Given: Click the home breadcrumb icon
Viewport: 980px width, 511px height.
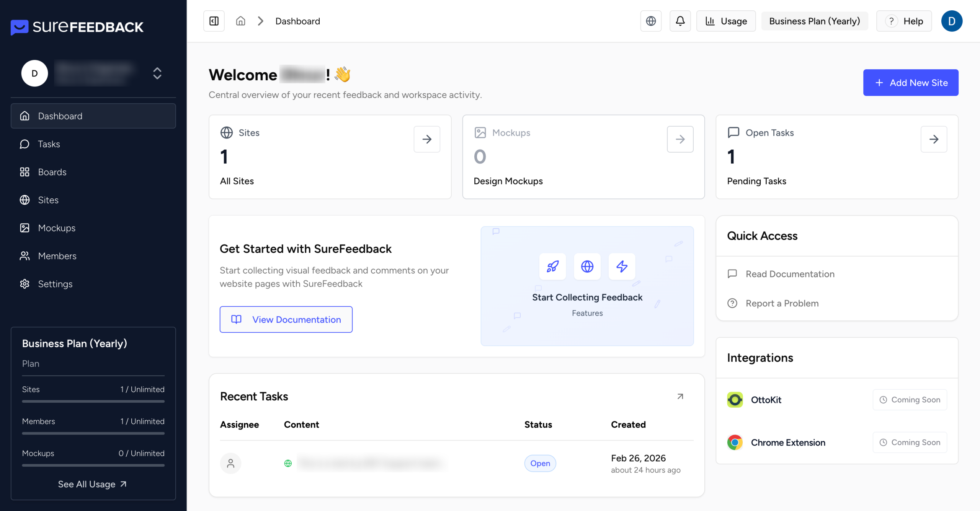Looking at the screenshot, I should (240, 21).
